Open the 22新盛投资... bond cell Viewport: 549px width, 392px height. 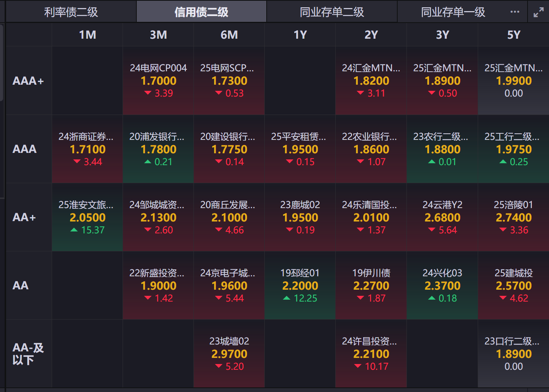pyautogui.click(x=158, y=285)
